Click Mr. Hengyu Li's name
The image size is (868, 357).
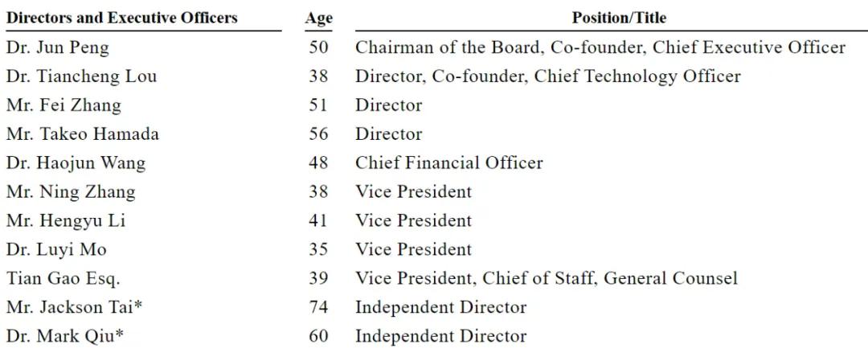pos(66,220)
